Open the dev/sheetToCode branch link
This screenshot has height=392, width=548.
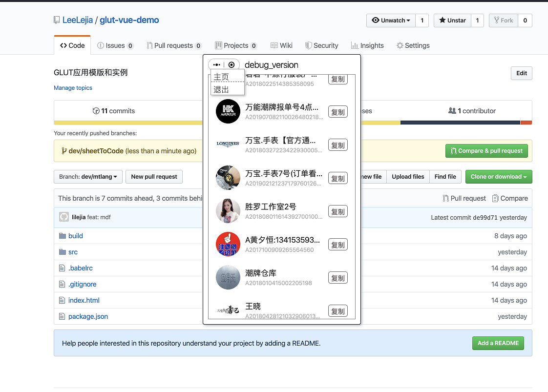point(96,151)
